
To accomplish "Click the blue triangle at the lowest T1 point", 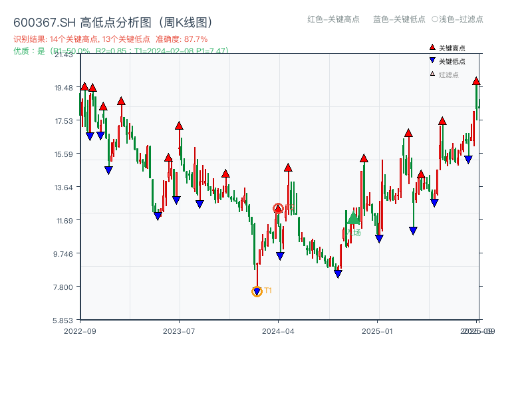I will pyautogui.click(x=257, y=291).
